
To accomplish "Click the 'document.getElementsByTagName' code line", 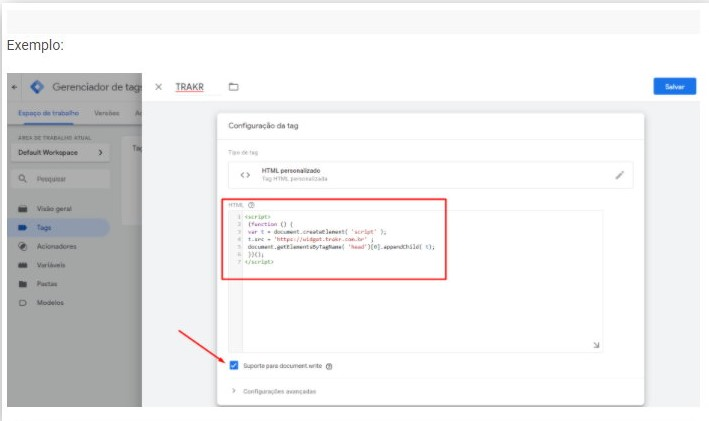I will pos(341,247).
